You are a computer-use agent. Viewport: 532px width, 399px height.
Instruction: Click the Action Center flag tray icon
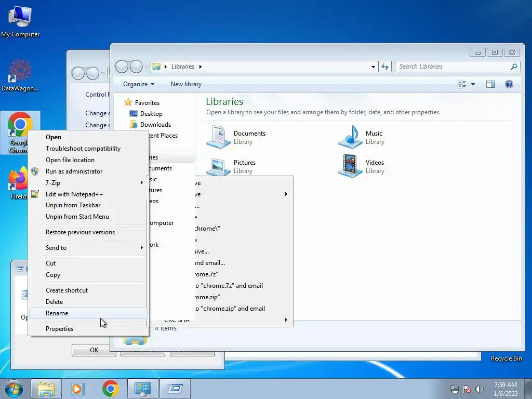pyautogui.click(x=467, y=389)
